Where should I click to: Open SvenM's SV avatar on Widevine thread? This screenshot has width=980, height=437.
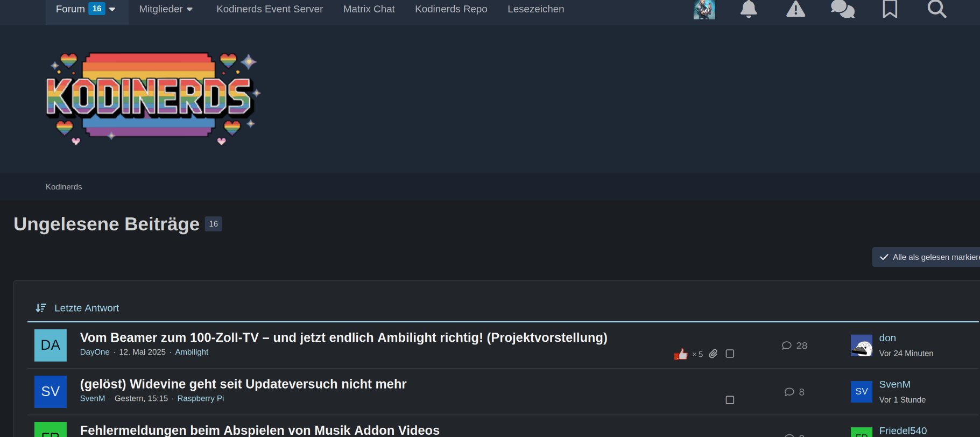pyautogui.click(x=51, y=391)
